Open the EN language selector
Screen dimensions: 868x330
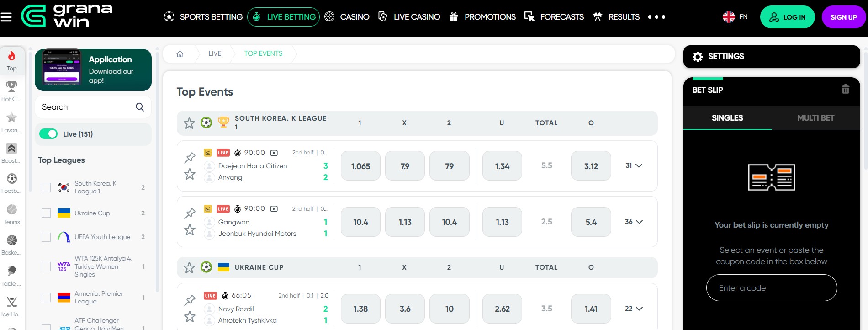[735, 17]
